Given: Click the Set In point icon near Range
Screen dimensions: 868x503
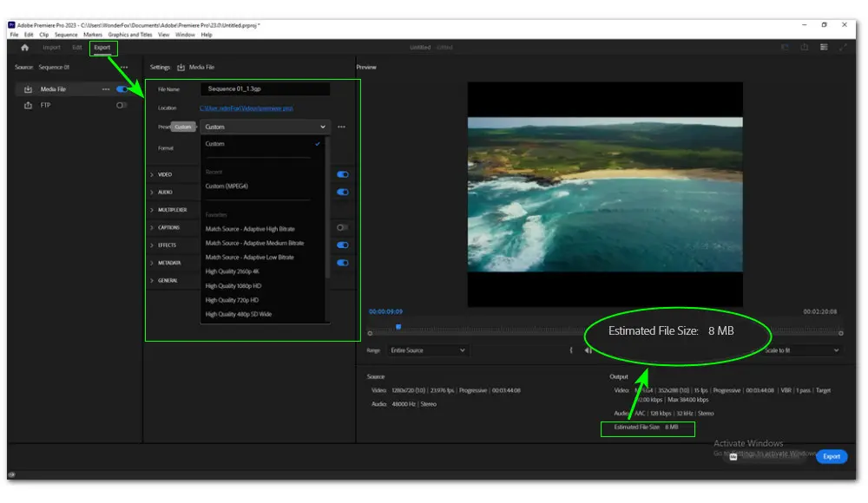Looking at the screenshot, I should pyautogui.click(x=571, y=349).
